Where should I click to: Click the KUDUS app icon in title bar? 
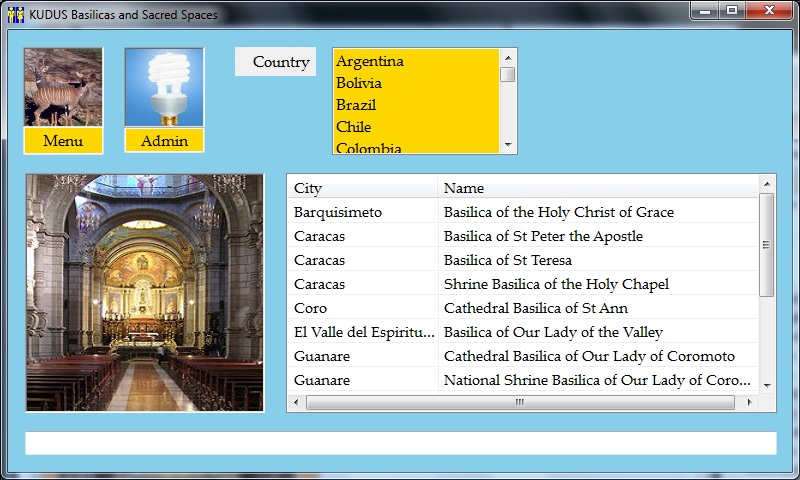(x=16, y=14)
